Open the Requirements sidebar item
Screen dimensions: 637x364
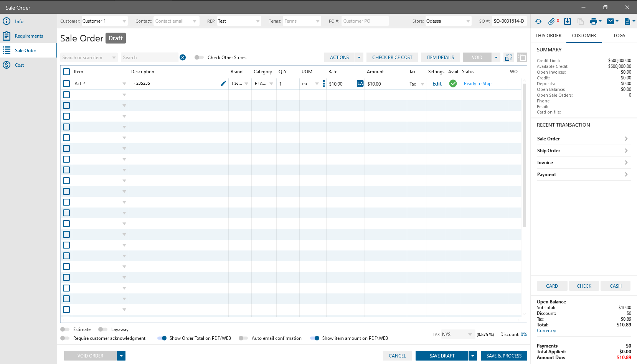[29, 36]
